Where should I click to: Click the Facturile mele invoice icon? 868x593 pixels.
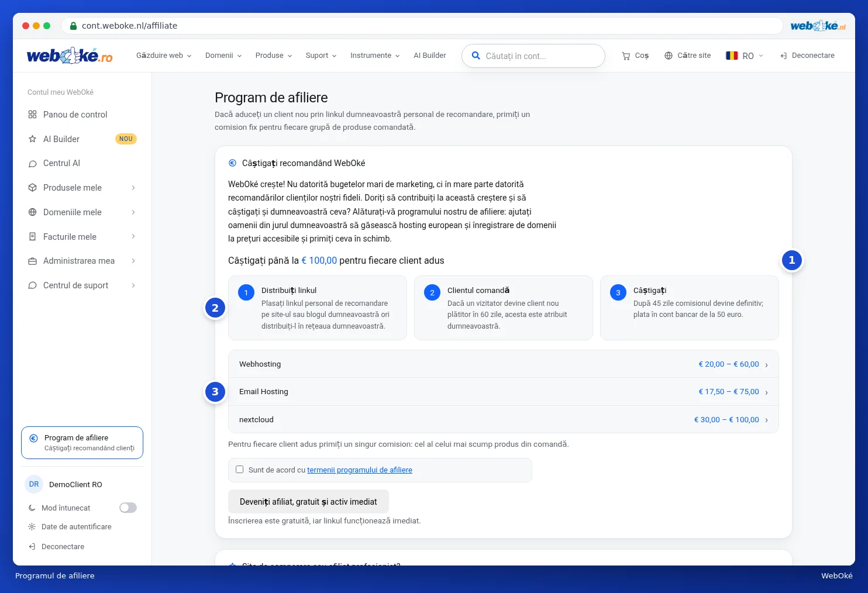[x=33, y=237]
